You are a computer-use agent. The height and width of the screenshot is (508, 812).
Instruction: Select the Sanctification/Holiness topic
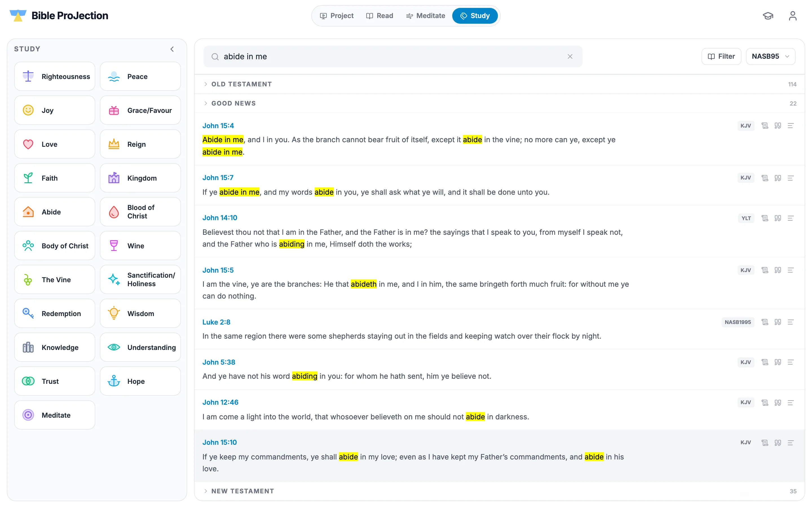click(140, 279)
